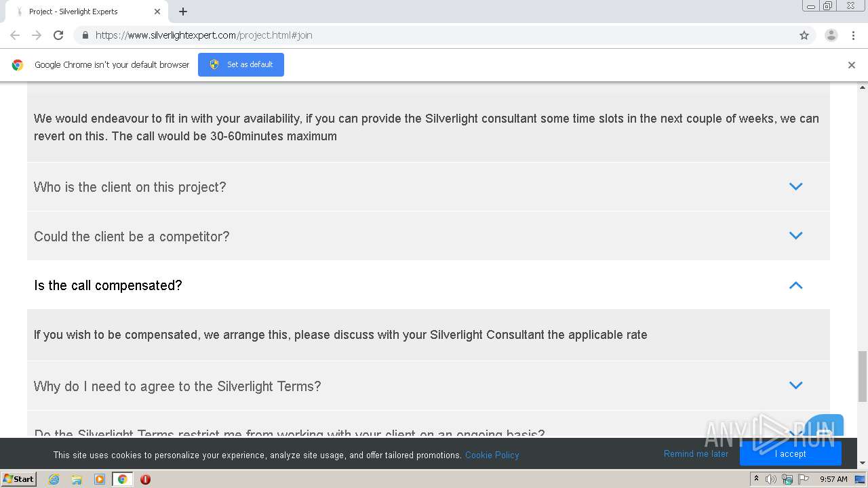868x488 pixels.
Task: Open Internet Explorer from the taskbar
Action: (x=54, y=479)
